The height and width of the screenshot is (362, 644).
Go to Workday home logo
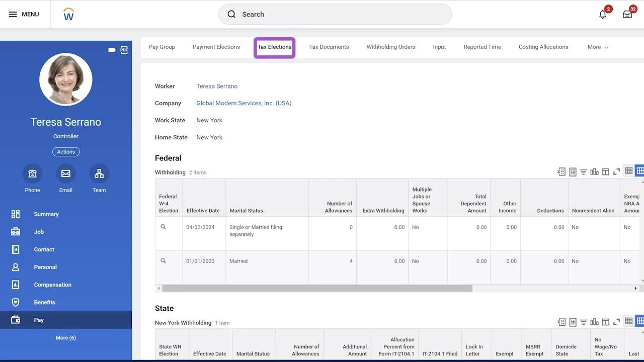point(69,14)
